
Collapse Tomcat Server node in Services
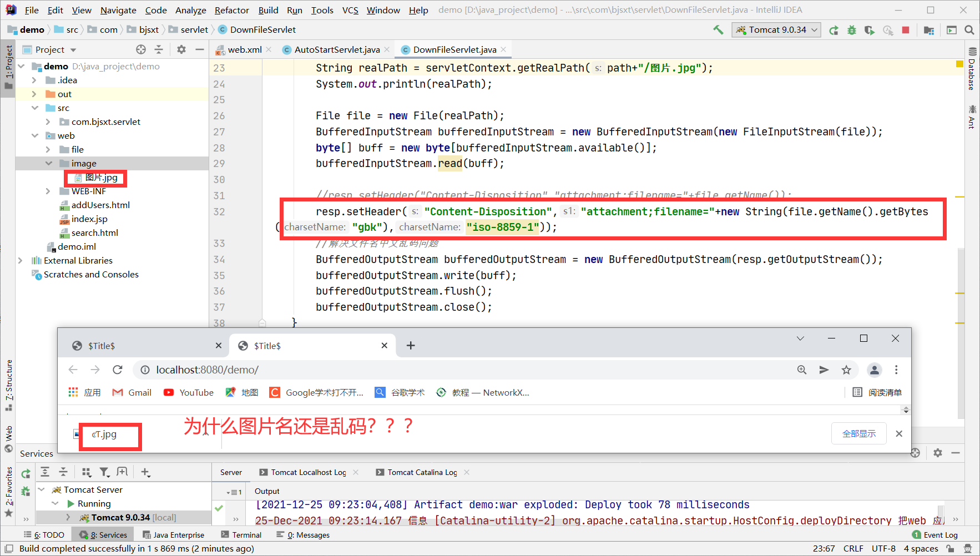pyautogui.click(x=42, y=489)
